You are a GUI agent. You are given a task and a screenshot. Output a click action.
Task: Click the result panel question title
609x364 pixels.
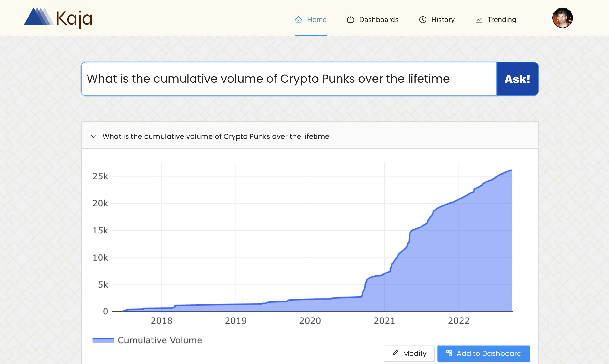(x=216, y=136)
